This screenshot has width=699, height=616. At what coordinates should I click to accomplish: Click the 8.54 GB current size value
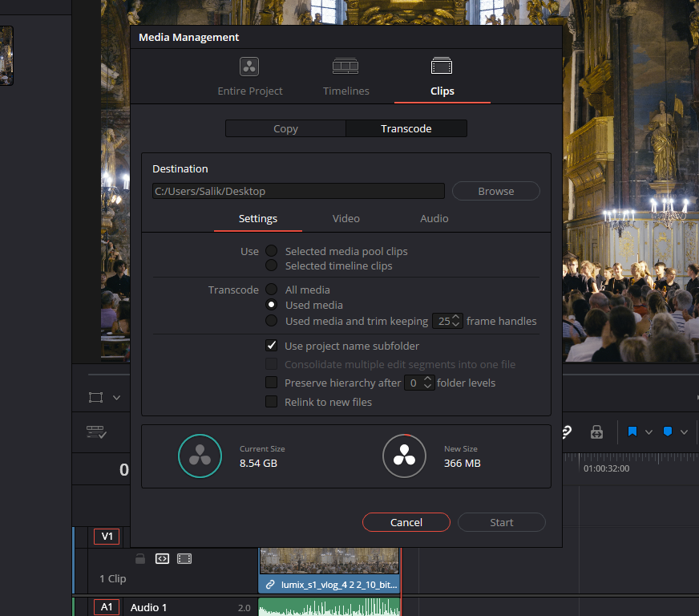259,463
